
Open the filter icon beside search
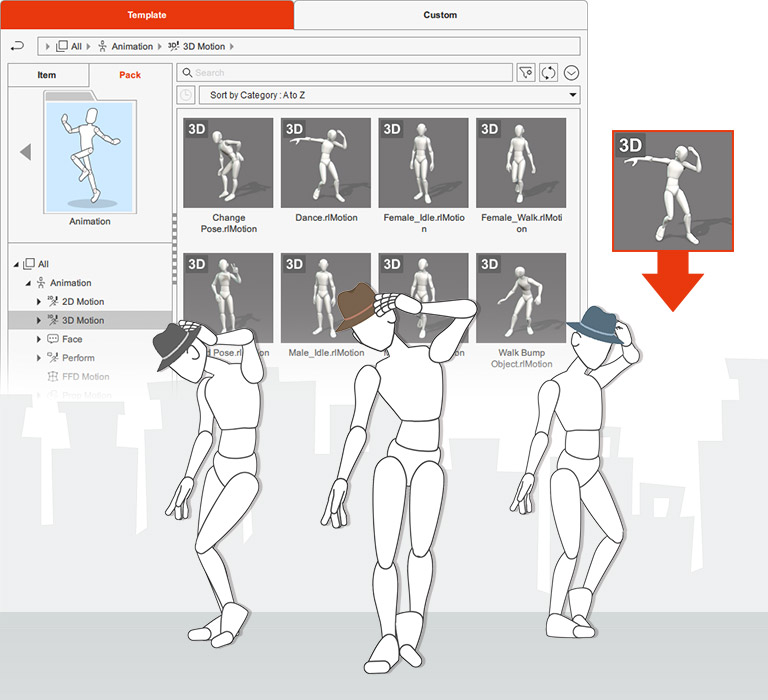click(526, 72)
